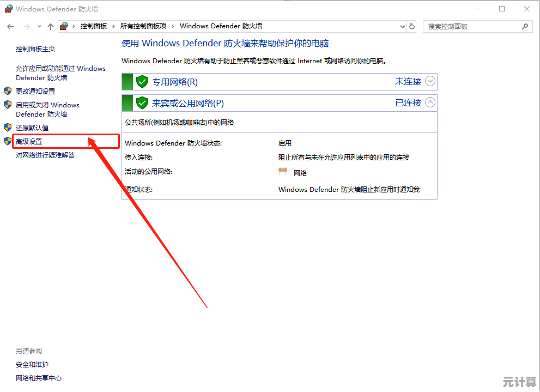
Task: Click the window title bar firewall icon
Action: (9, 9)
